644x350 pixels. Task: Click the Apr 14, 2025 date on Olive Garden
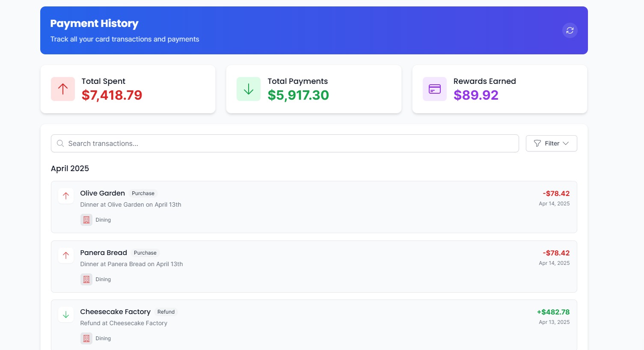[x=554, y=204]
